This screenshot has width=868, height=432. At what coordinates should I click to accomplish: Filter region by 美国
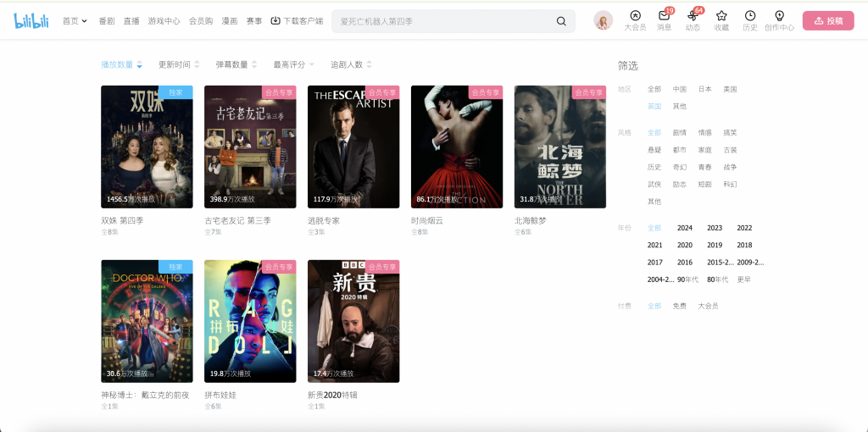coord(730,89)
